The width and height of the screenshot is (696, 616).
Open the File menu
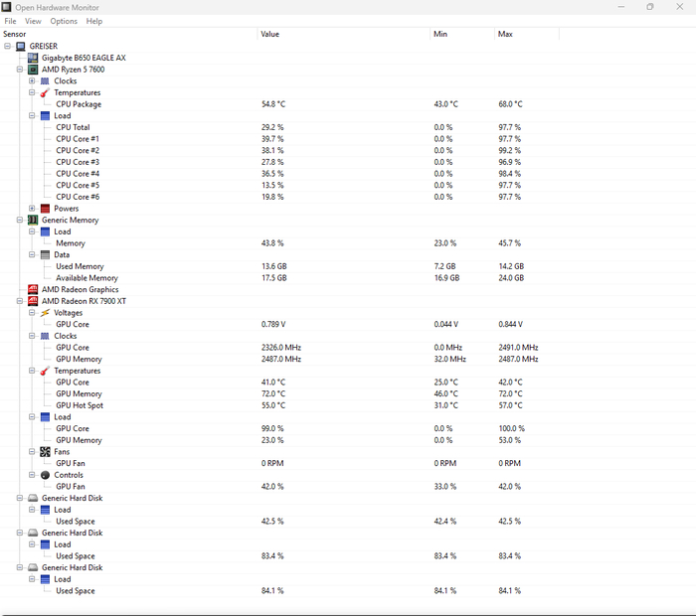(10, 21)
